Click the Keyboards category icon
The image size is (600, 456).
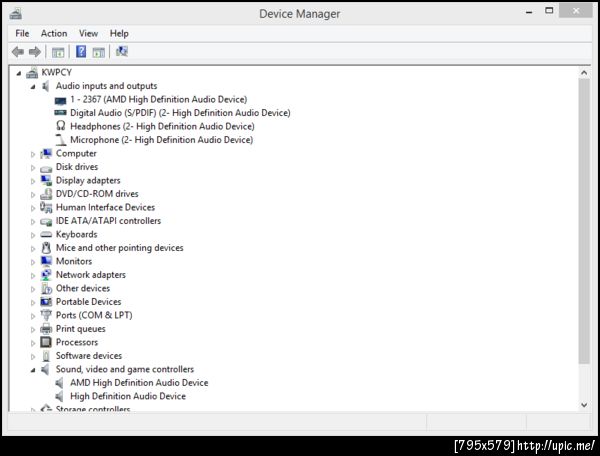click(x=46, y=235)
